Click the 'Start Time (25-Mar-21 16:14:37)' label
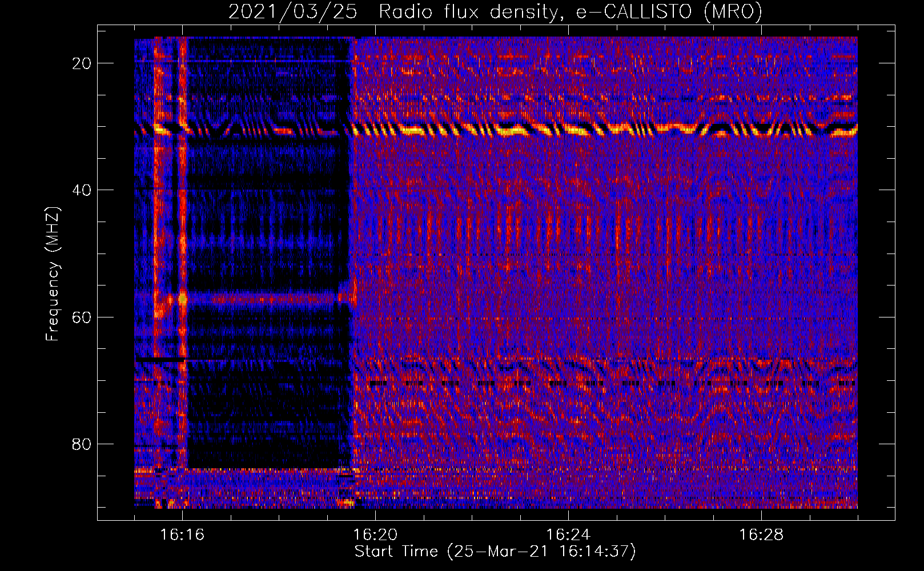The width and height of the screenshot is (924, 571). click(x=495, y=552)
